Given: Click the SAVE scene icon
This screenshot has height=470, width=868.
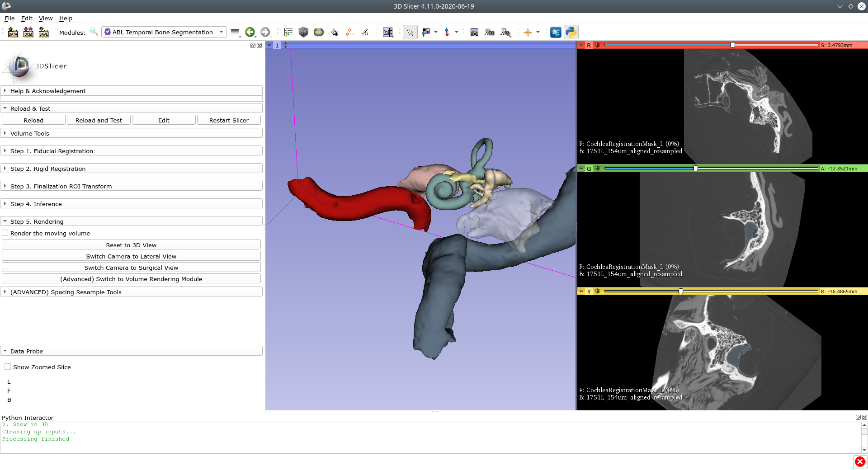Looking at the screenshot, I should (x=43, y=32).
